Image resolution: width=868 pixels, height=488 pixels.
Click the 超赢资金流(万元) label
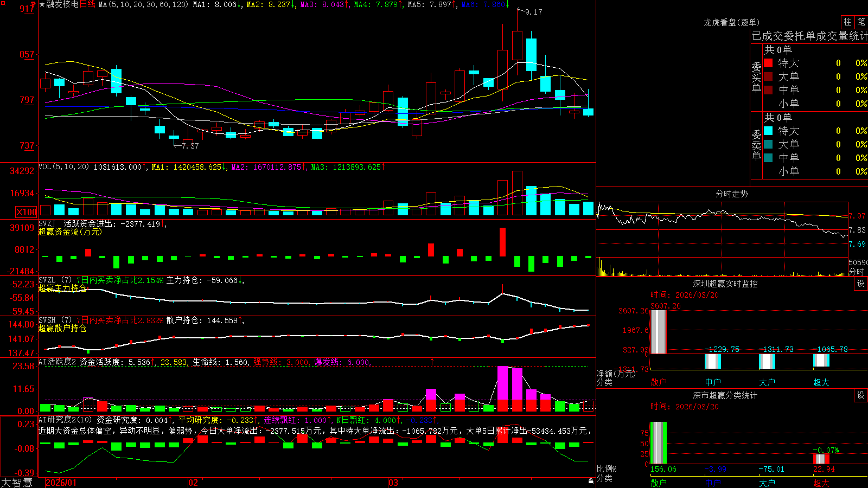(x=70, y=232)
